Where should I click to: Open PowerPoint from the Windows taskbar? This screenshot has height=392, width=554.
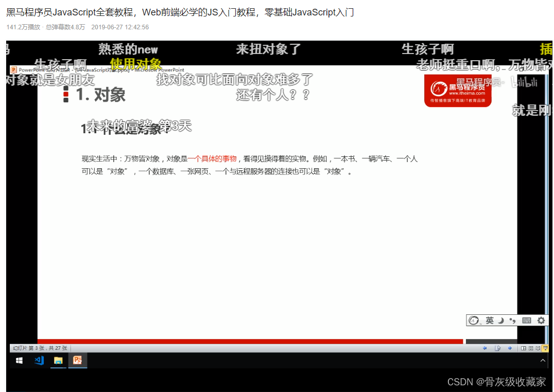(78, 360)
